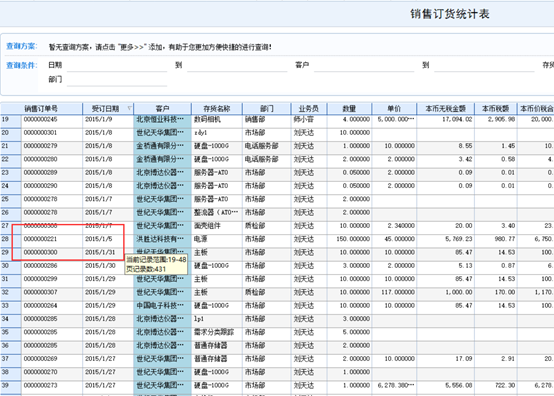
Task: Focus the 到 end-date input field
Action: (x=237, y=65)
